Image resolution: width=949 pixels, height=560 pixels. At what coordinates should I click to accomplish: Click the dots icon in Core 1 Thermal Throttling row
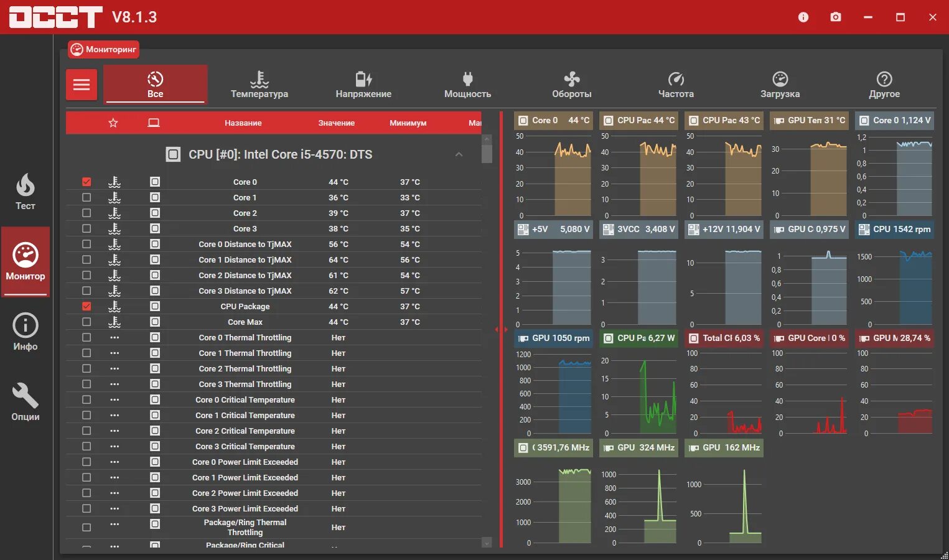[115, 353]
